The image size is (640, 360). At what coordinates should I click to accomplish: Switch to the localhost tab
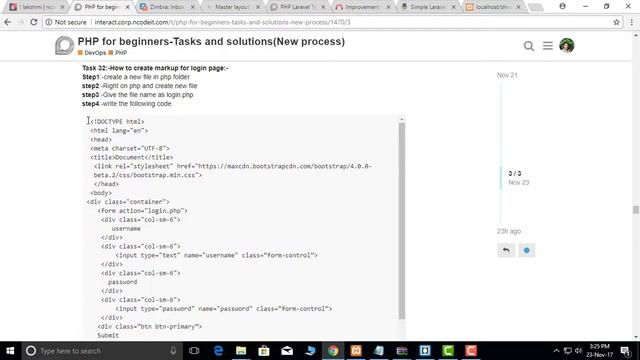coord(493,7)
